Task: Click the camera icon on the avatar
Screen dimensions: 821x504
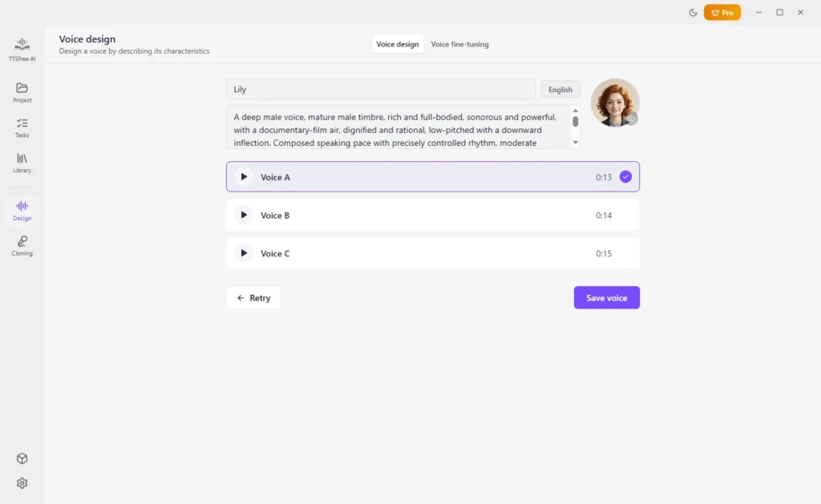Action: 631,119
